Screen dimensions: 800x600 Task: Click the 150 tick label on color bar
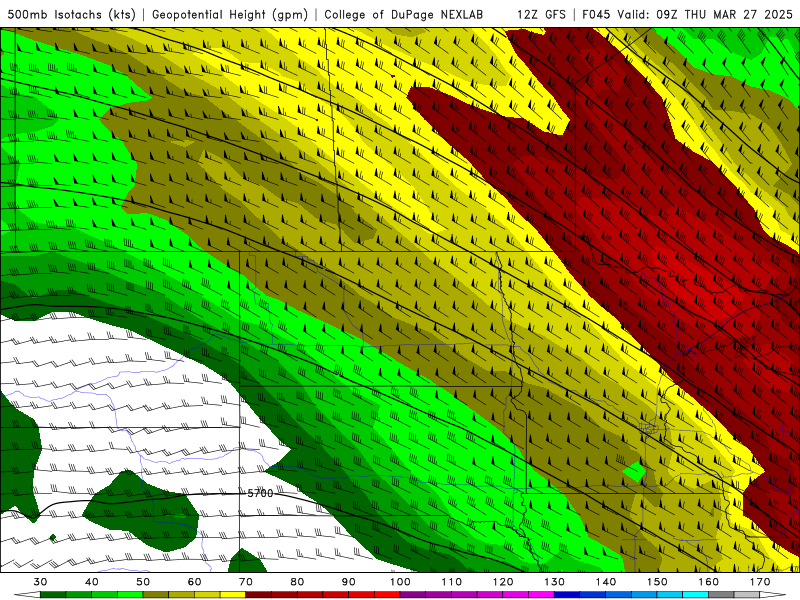[x=657, y=582]
